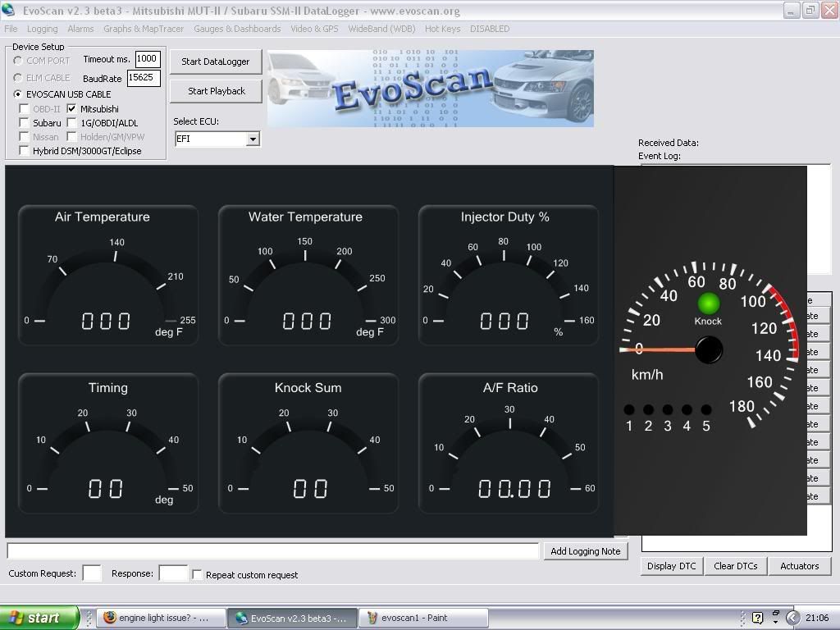
Task: Click the A/F Ratio gauge
Action: 508,443
